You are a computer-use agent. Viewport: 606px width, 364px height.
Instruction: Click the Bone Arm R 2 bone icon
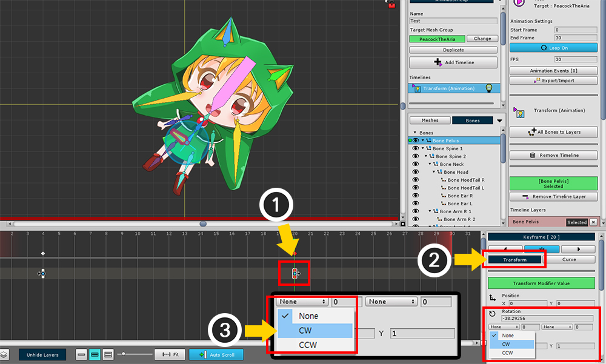click(x=439, y=219)
